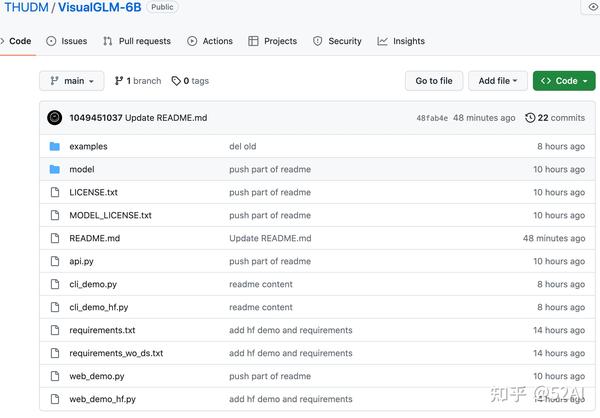Click the commits history clock icon
This screenshot has width=600, height=418.
pos(530,118)
